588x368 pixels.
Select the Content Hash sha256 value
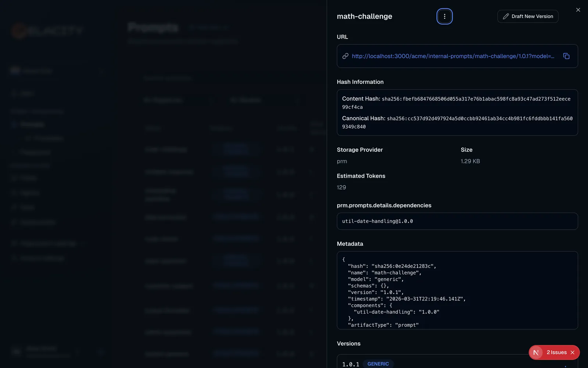[x=456, y=103]
